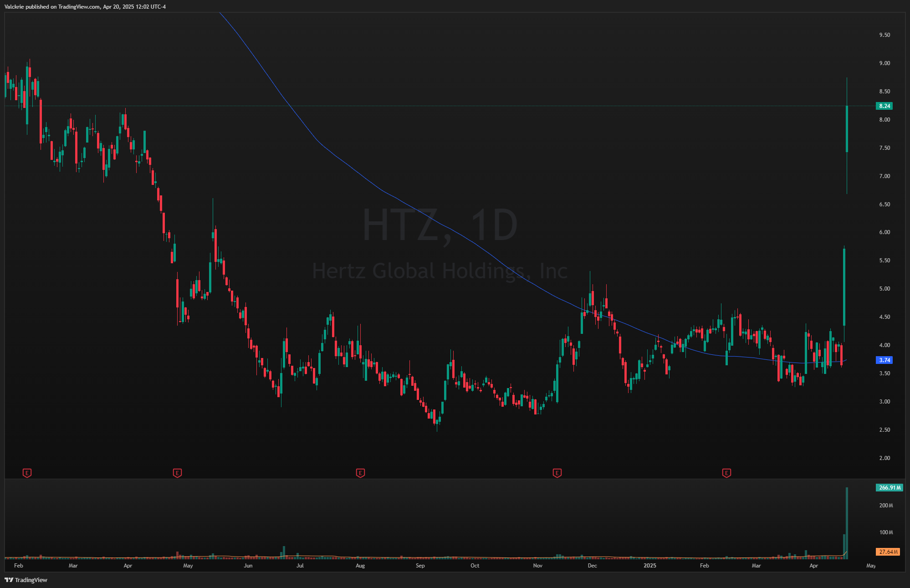The width and height of the screenshot is (910, 588).
Task: Click the 4.50 price axis label
Action: tap(884, 317)
